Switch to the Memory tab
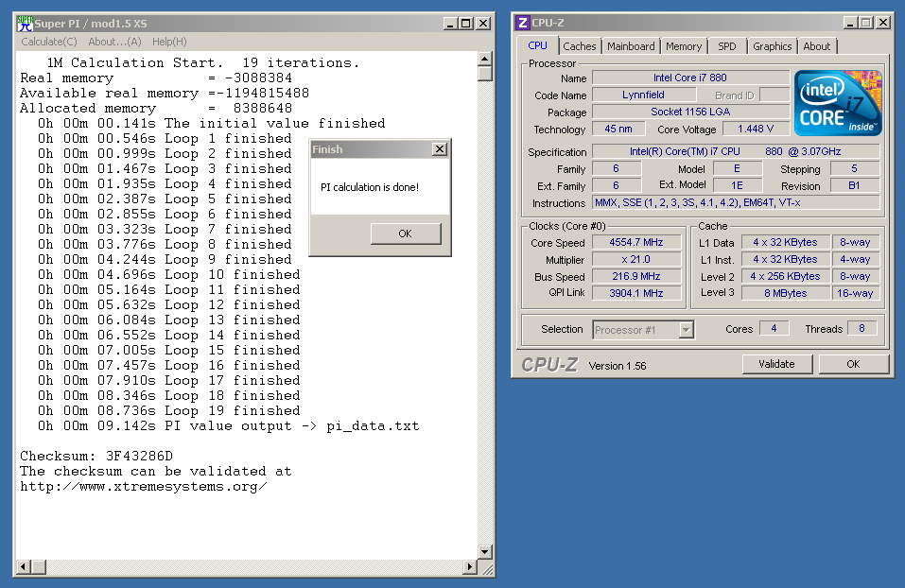This screenshot has height=588, width=905. point(684,46)
